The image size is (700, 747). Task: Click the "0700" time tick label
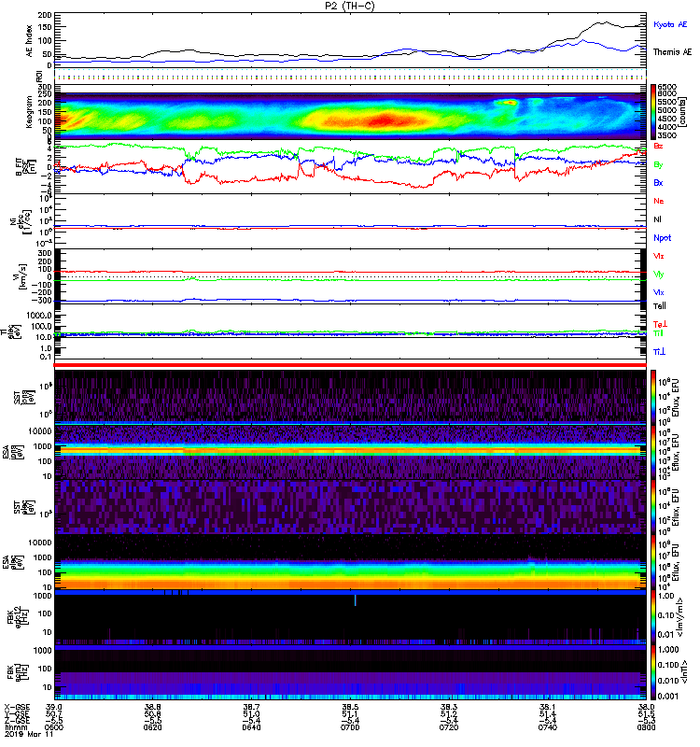pyautogui.click(x=350, y=727)
